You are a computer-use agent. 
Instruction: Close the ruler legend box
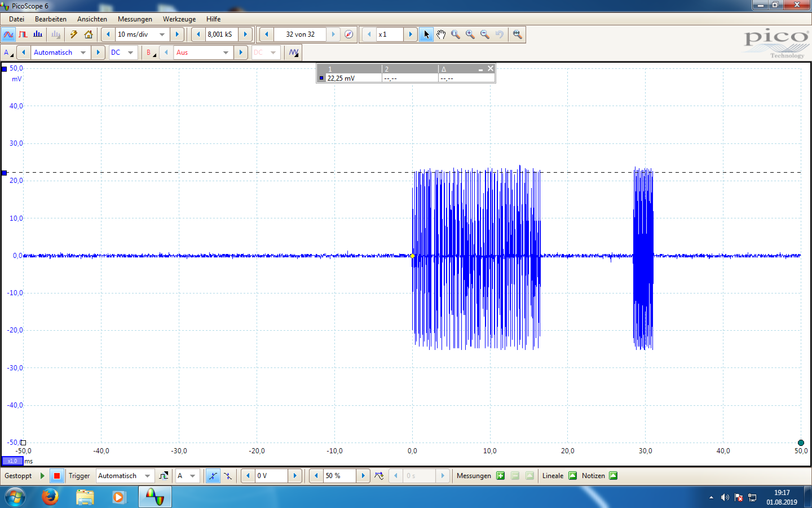(x=490, y=69)
